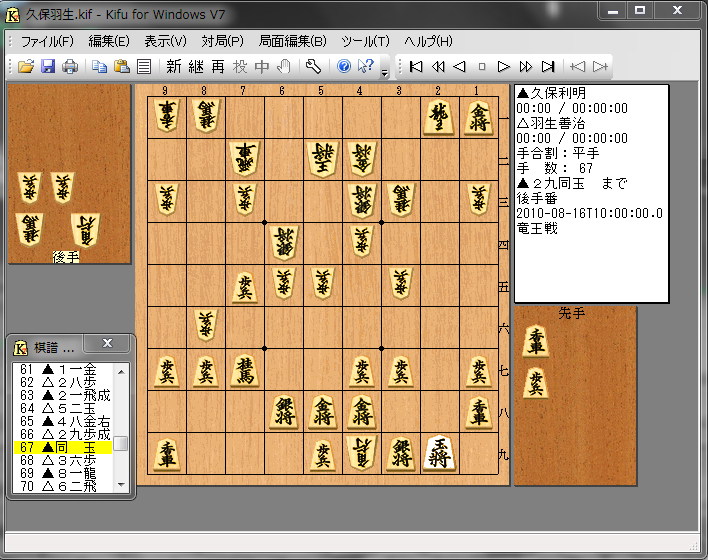The height and width of the screenshot is (560, 708).
Task: Jump to last move of game
Action: click(x=548, y=67)
